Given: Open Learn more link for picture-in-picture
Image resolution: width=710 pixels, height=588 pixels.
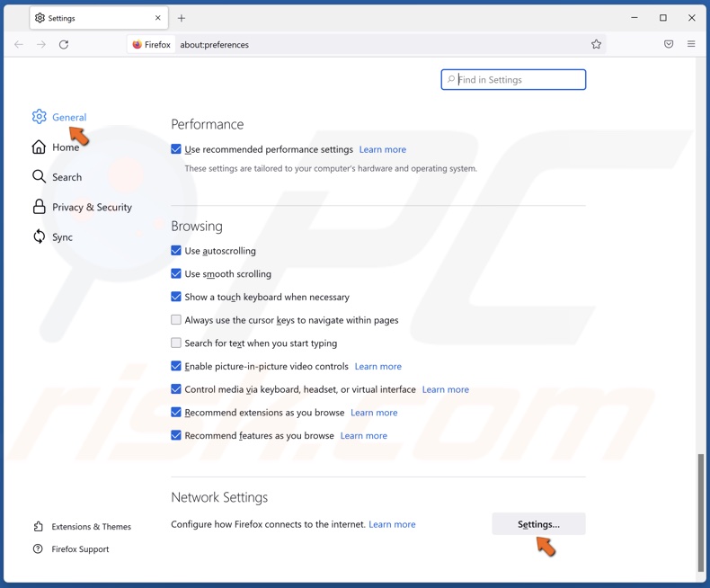Looking at the screenshot, I should pyautogui.click(x=378, y=367).
